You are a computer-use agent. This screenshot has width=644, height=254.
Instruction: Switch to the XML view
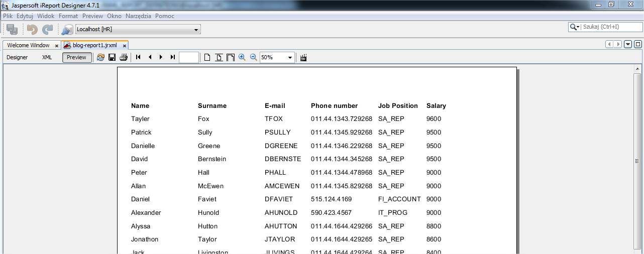[x=47, y=57]
